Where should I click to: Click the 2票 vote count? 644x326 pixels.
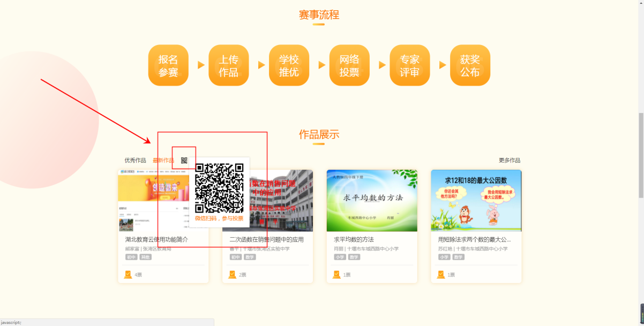click(x=243, y=275)
